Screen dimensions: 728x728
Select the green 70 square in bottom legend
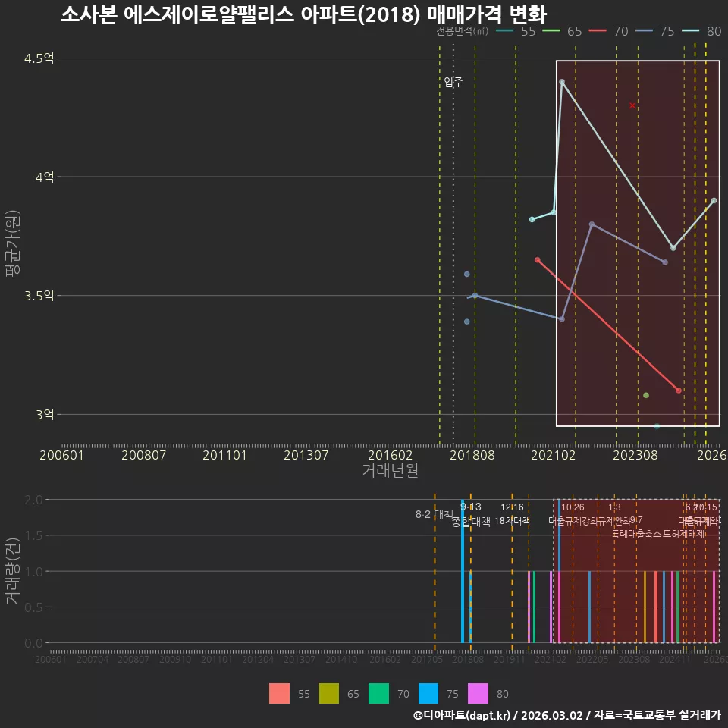[x=378, y=694]
